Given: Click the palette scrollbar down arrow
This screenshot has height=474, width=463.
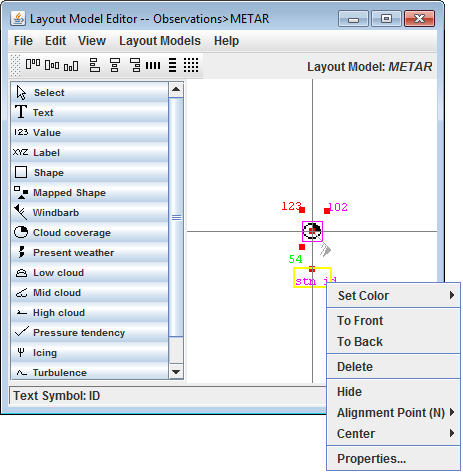Looking at the screenshot, I should click(x=176, y=371).
